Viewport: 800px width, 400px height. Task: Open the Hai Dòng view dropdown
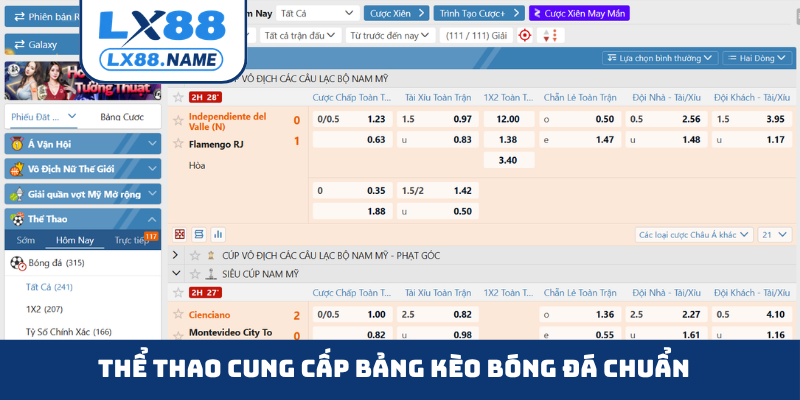pos(757,58)
